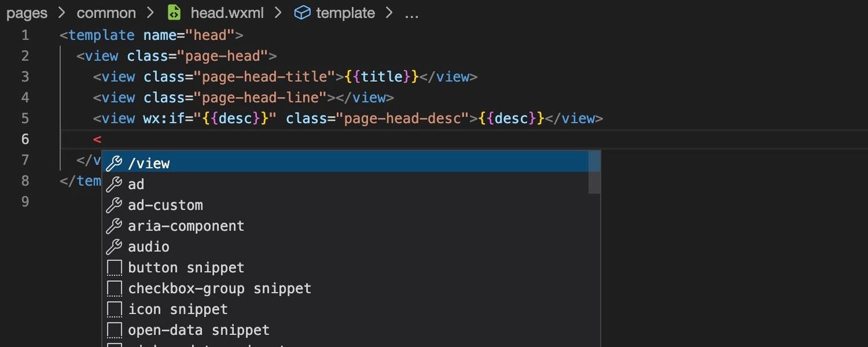Image resolution: width=868 pixels, height=347 pixels.
Task: Click the wrench icon beside 'aria-component'
Action: click(x=114, y=226)
